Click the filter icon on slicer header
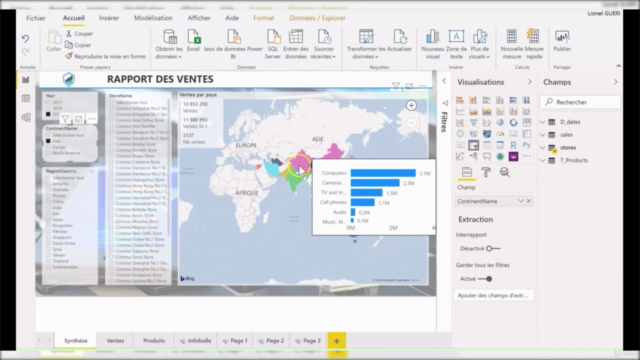Image resolution: width=640 pixels, height=360 pixels. click(x=65, y=119)
